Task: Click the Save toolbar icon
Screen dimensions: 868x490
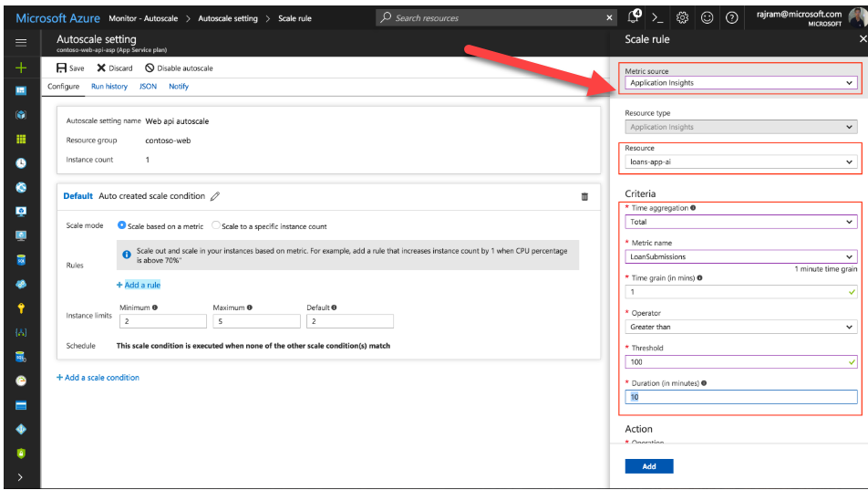Action: (61, 68)
